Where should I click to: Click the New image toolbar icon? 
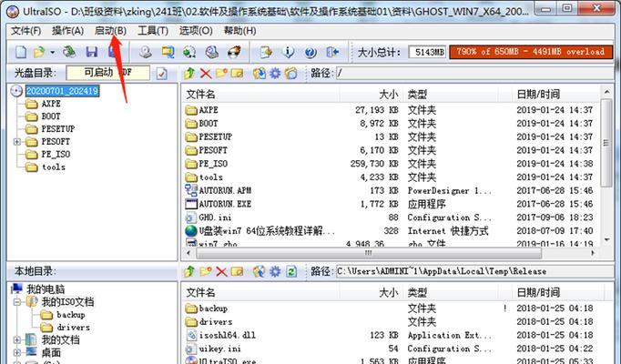coord(21,52)
